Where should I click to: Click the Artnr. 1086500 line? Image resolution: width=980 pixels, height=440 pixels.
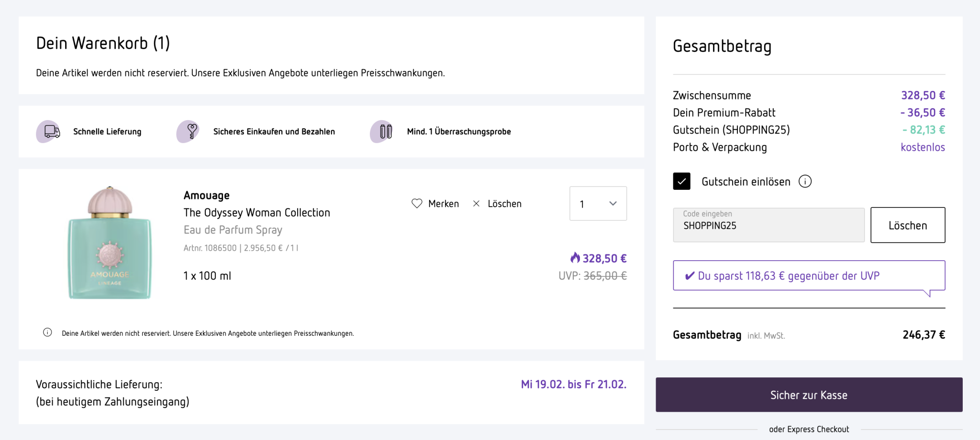click(x=241, y=248)
